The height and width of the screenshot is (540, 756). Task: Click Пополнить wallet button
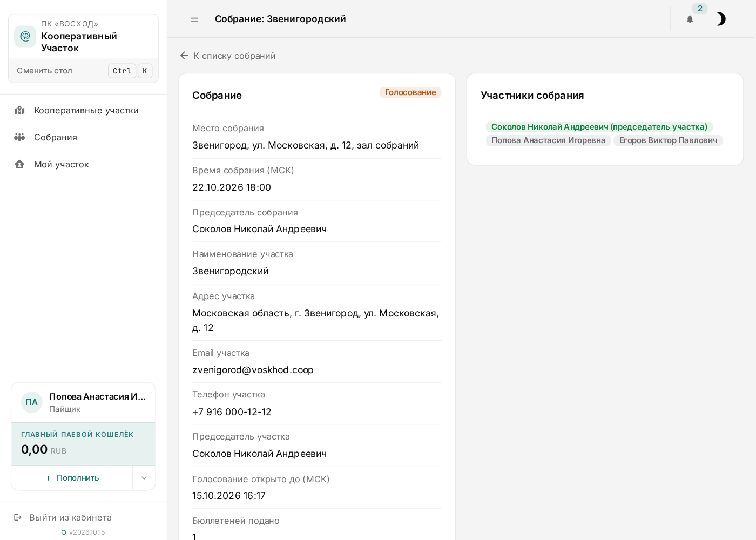pyautogui.click(x=72, y=478)
